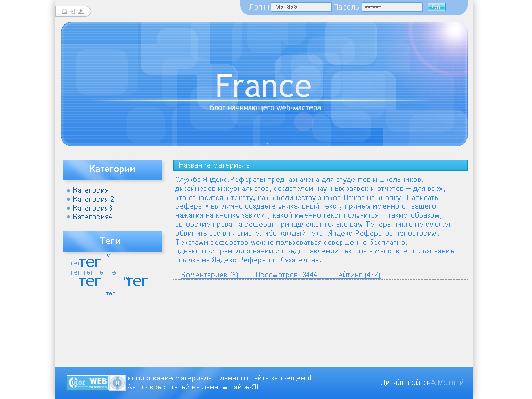Viewport: 532px width, 399px height.
Task: Choose Категория3 from the sidebar list
Action: (93, 207)
